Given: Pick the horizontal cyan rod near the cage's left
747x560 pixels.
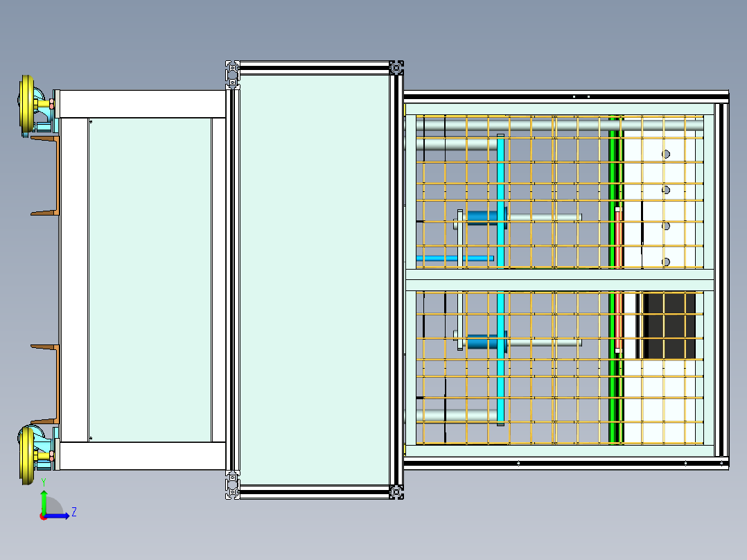Looking at the screenshot, I should pos(455,259).
